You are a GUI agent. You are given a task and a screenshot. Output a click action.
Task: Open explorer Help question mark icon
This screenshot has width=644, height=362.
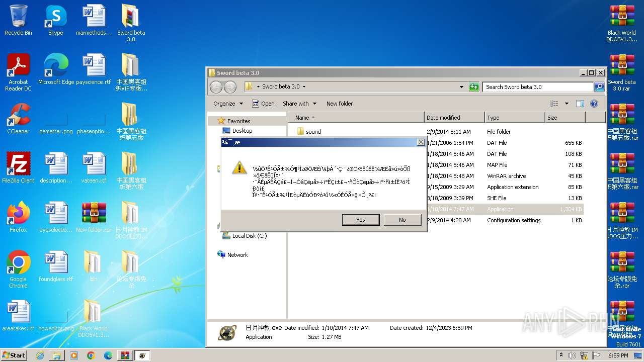tap(594, 104)
